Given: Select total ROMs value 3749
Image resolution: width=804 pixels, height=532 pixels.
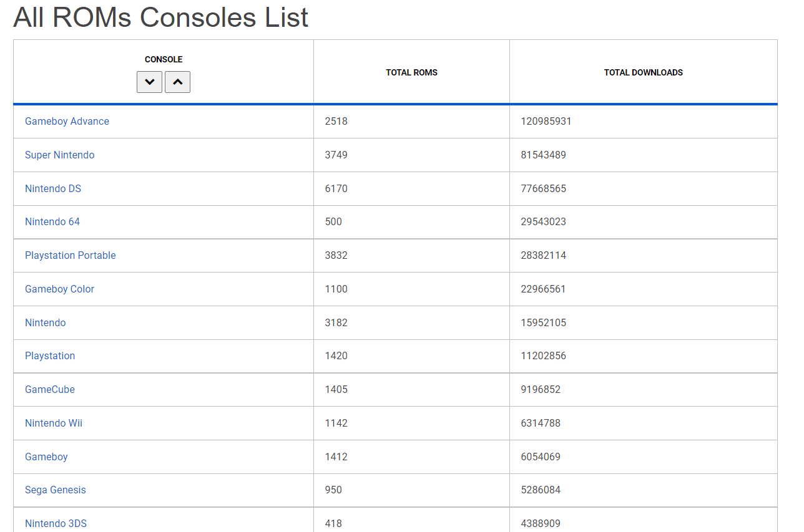Looking at the screenshot, I should [336, 155].
